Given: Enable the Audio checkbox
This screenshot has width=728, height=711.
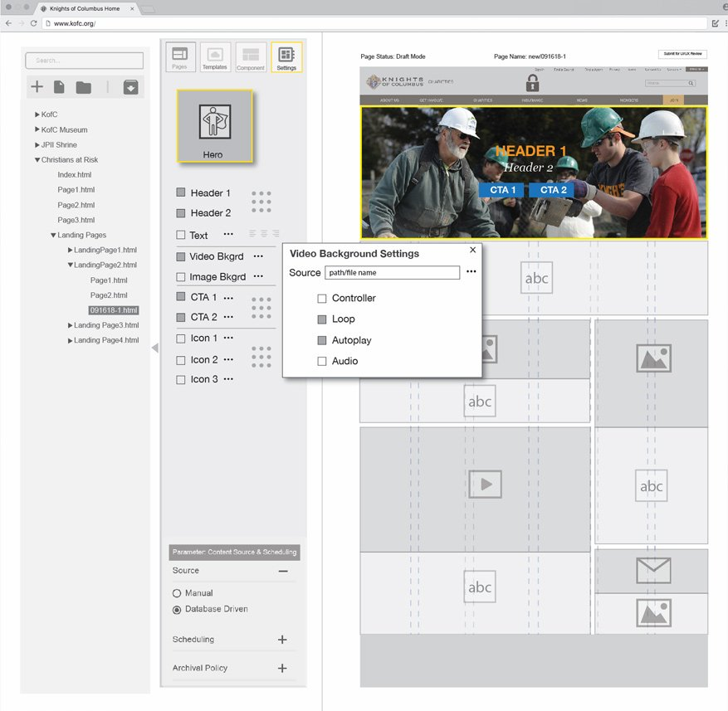Looking at the screenshot, I should click(322, 361).
